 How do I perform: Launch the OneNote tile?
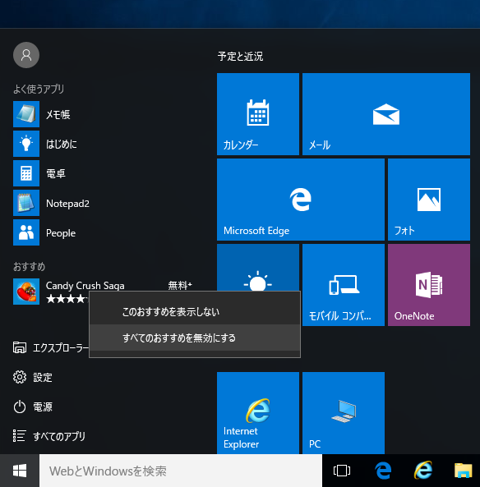pyautogui.click(x=429, y=285)
